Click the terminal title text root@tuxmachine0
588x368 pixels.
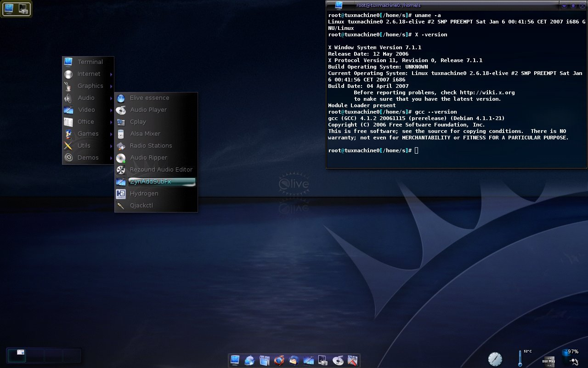389,6
